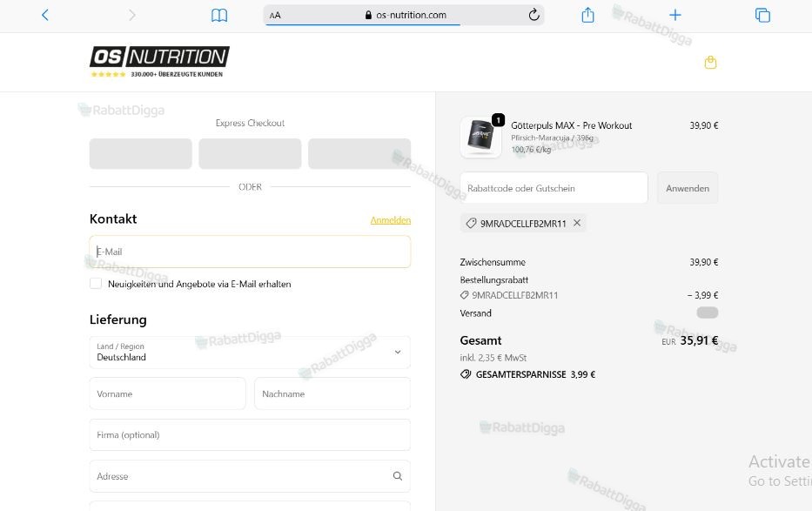Select the Firma (optional) field
Viewport: 812px width, 511px height.
coord(250,435)
